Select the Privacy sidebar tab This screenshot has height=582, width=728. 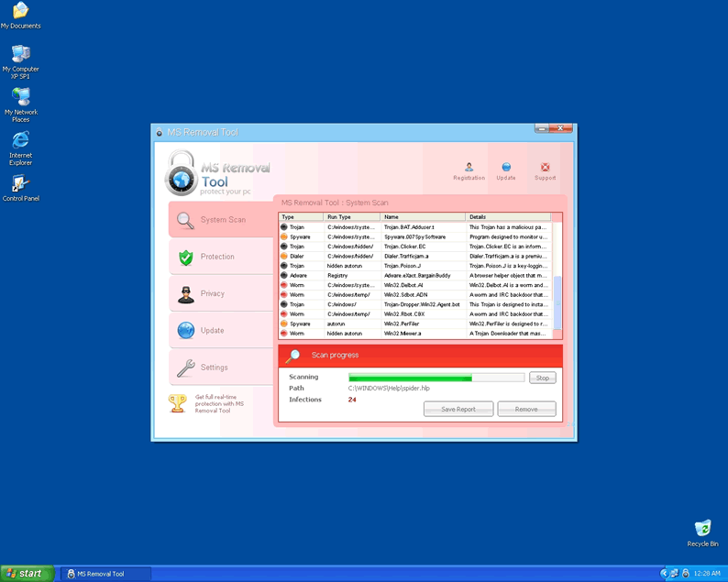click(x=213, y=293)
